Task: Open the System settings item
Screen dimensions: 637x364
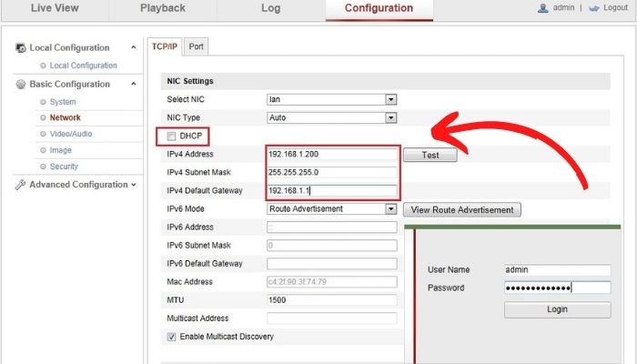Action: click(x=63, y=102)
